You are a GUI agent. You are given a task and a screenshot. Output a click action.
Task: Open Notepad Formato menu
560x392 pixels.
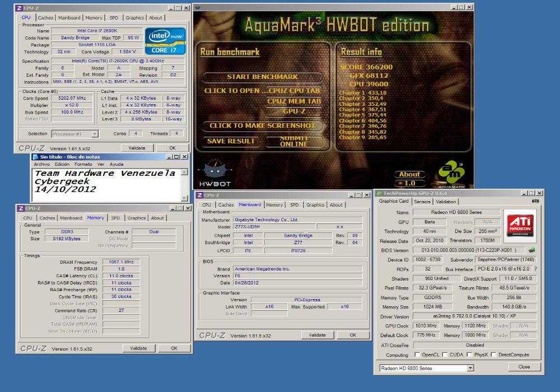coord(83,164)
